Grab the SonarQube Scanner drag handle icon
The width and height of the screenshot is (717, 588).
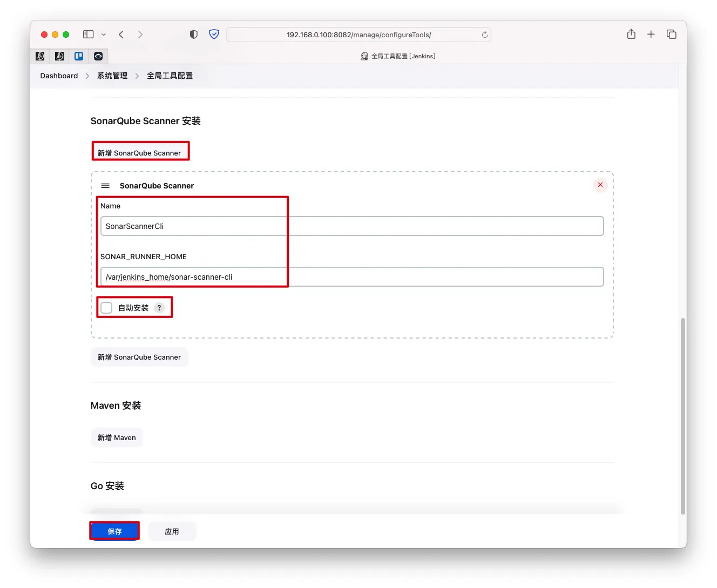105,186
